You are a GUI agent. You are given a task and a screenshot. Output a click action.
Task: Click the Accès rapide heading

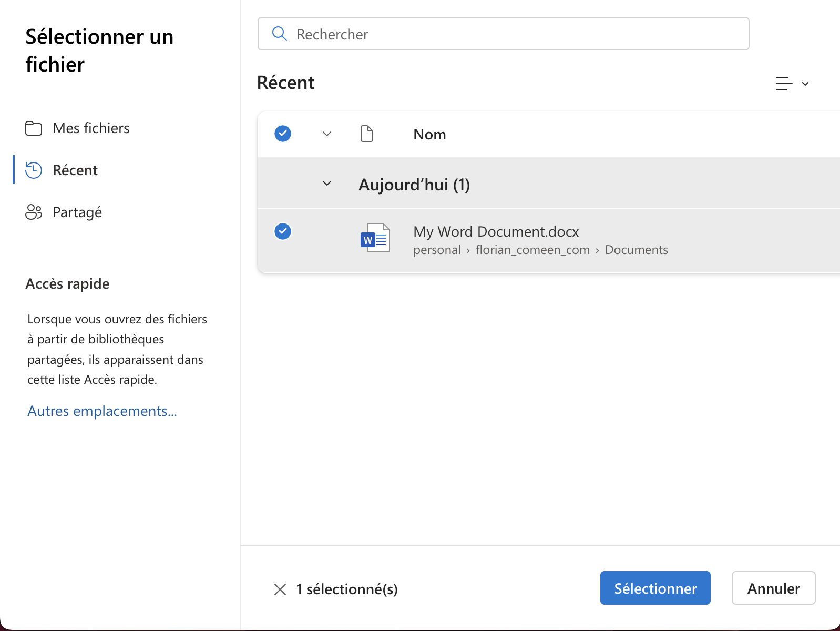pos(67,284)
